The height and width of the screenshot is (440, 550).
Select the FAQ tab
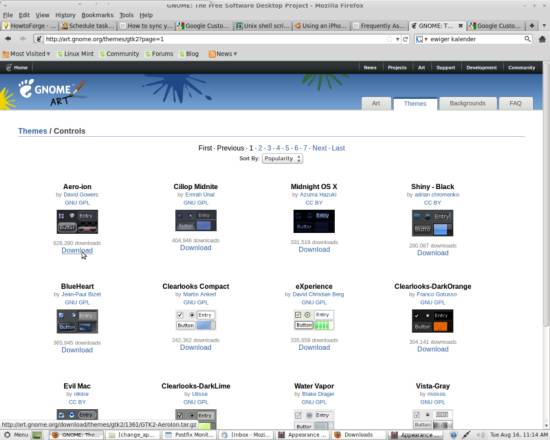click(515, 103)
